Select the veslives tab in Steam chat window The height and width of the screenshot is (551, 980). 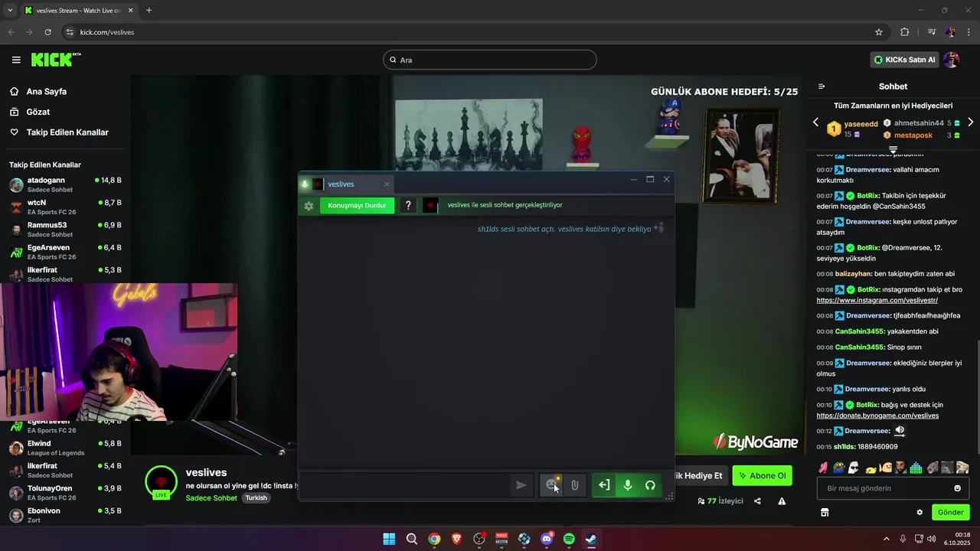345,184
